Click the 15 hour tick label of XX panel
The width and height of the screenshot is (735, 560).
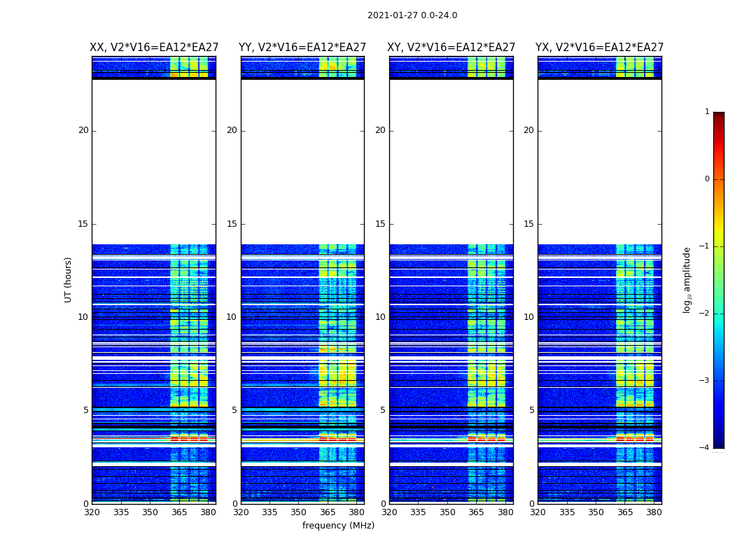(83, 223)
